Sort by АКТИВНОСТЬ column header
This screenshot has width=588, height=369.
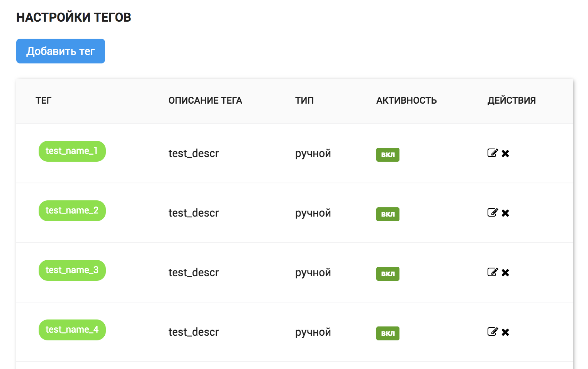(x=406, y=101)
